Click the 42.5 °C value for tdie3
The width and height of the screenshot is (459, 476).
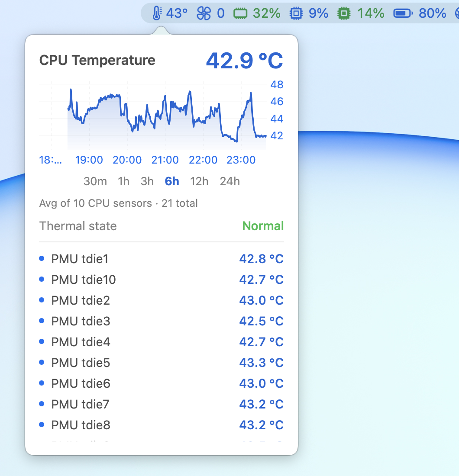coord(261,321)
